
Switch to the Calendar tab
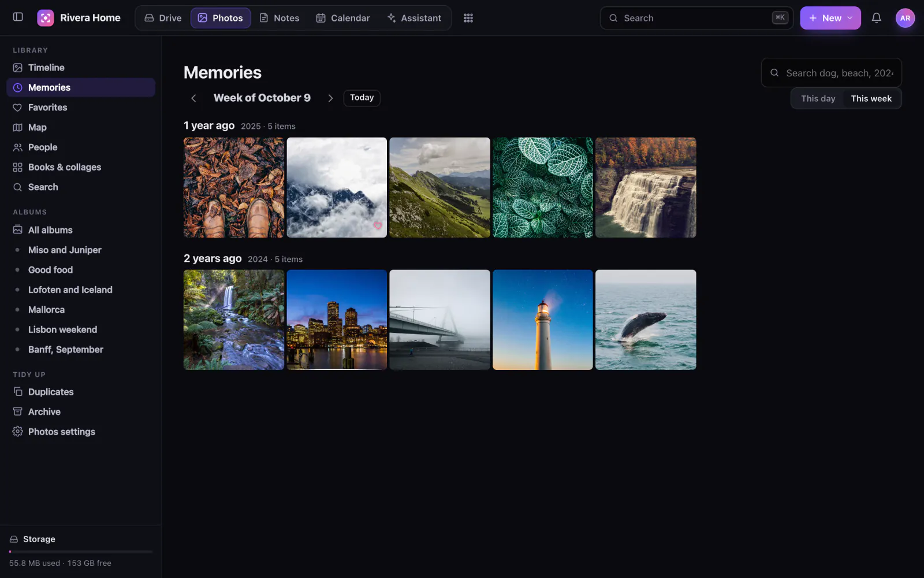click(x=343, y=18)
